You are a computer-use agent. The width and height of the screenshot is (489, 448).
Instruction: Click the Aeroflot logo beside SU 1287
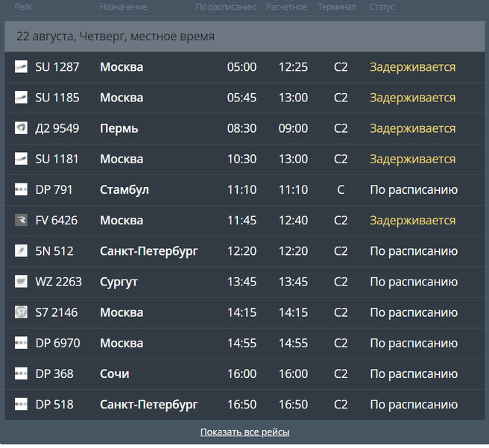tap(21, 67)
